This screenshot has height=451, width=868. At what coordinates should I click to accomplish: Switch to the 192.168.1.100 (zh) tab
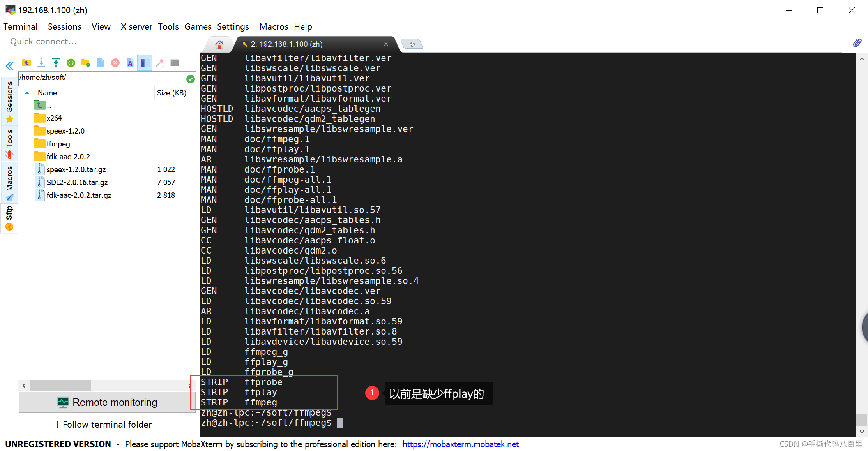[286, 44]
